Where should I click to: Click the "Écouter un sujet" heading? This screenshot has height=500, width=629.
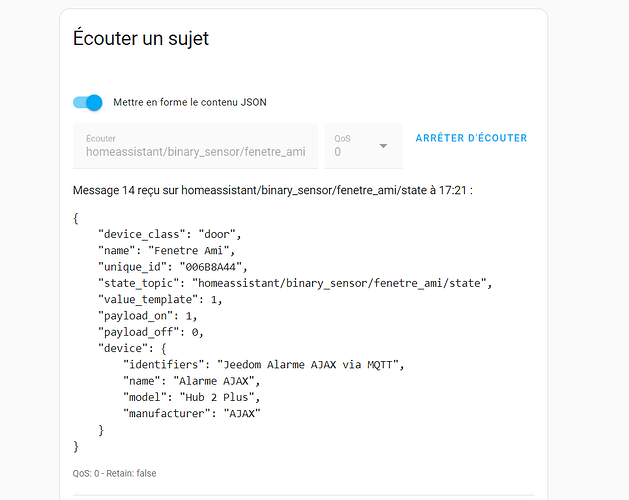tap(141, 39)
